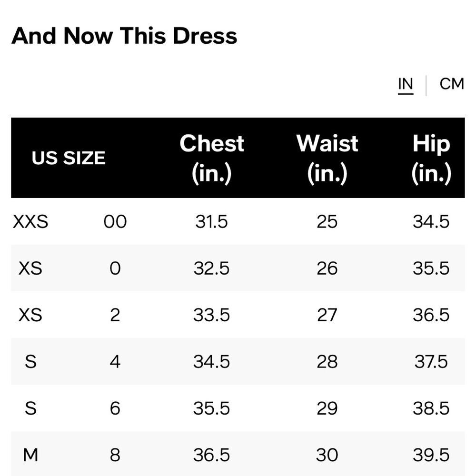This screenshot has height=476, width=476.
Task: Click hip value 36.5 in XS row
Action: tap(431, 315)
